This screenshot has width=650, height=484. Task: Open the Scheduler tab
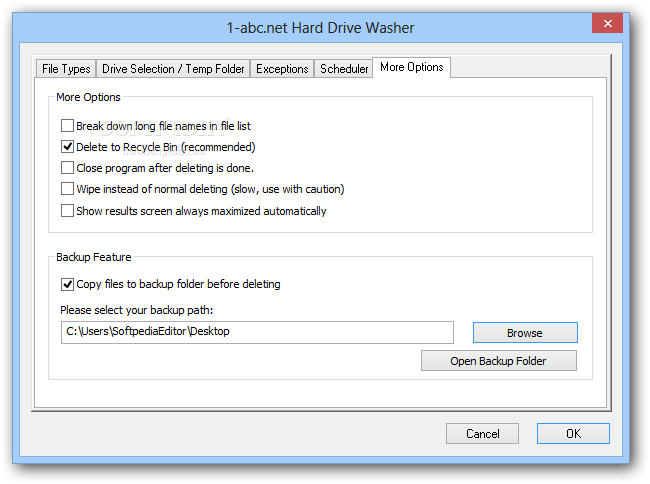coord(344,69)
